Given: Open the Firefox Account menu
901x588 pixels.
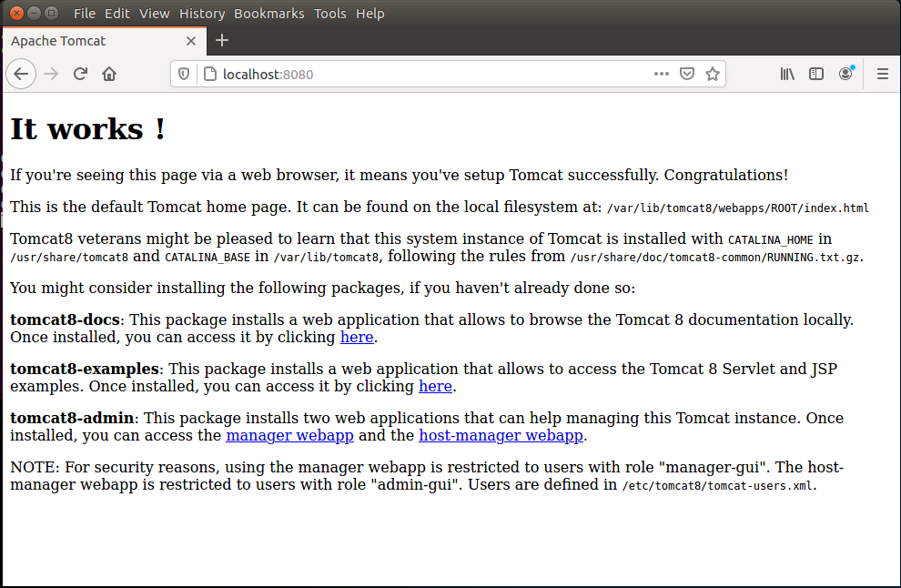Looking at the screenshot, I should 845,74.
